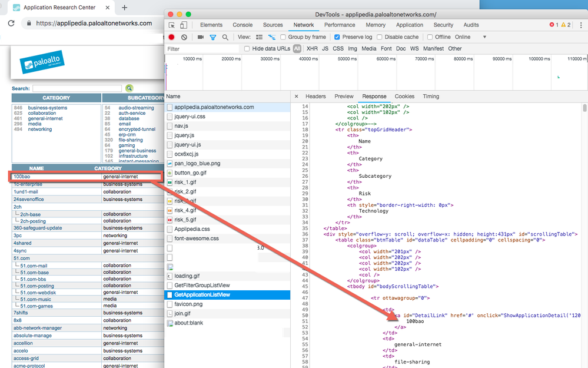Switch to large request rows view
Viewport: 588px width, 368px height.
(259, 37)
